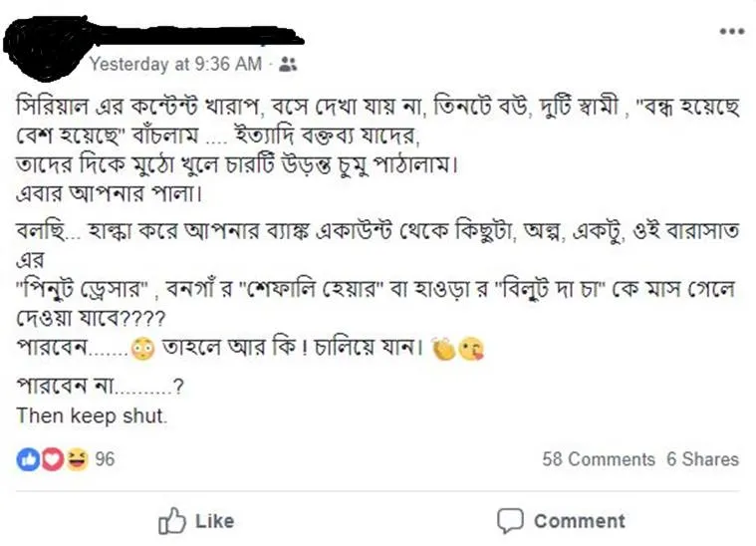
Task: View the 96 reactions count
Action: (105, 459)
